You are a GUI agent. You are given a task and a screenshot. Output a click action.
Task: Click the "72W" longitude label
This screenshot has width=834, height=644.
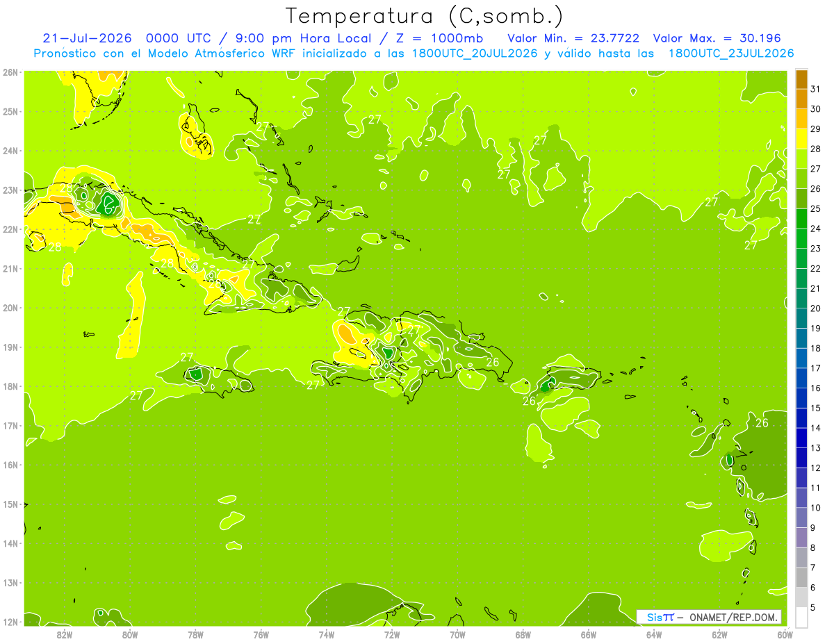click(x=392, y=634)
